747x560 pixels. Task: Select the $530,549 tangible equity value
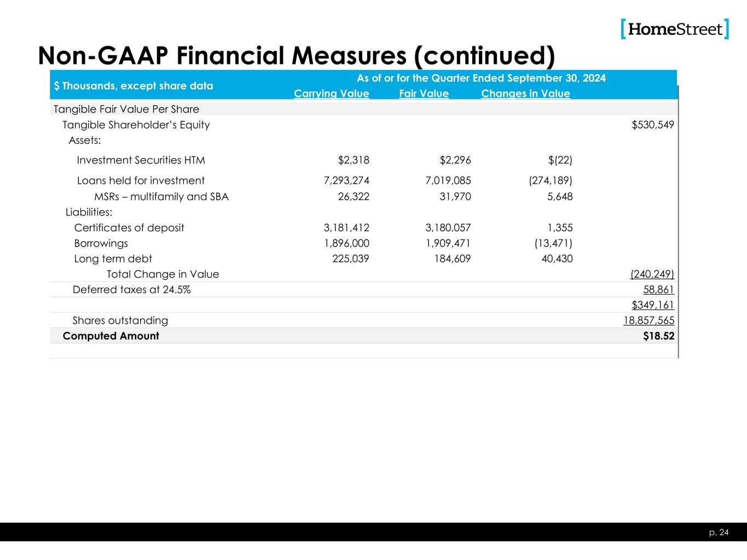[653, 125]
